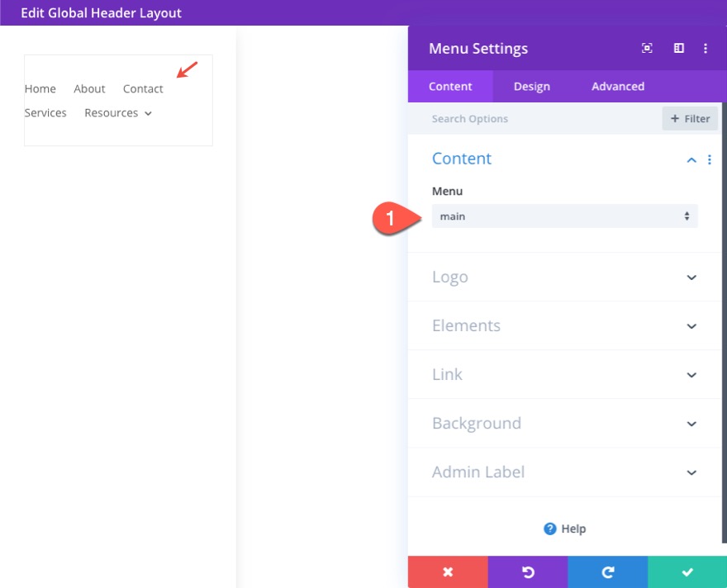Screen dimensions: 727x588
Task: Select the Content tab
Action: click(450, 86)
